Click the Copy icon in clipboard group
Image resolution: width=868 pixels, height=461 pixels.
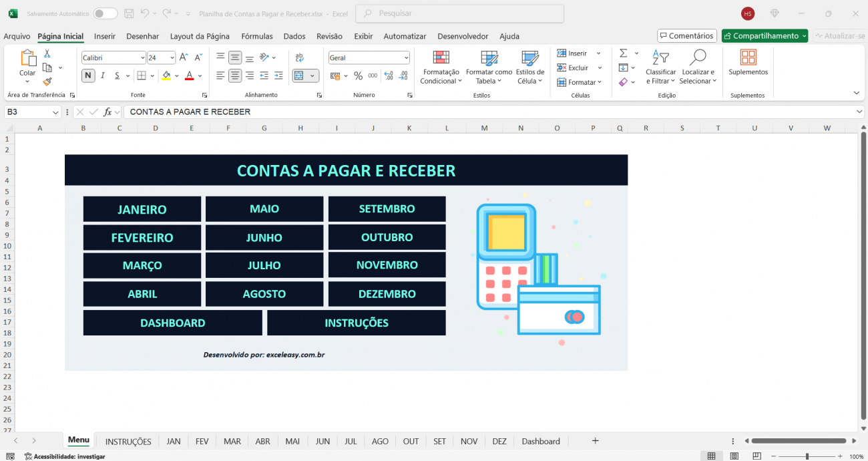47,67
